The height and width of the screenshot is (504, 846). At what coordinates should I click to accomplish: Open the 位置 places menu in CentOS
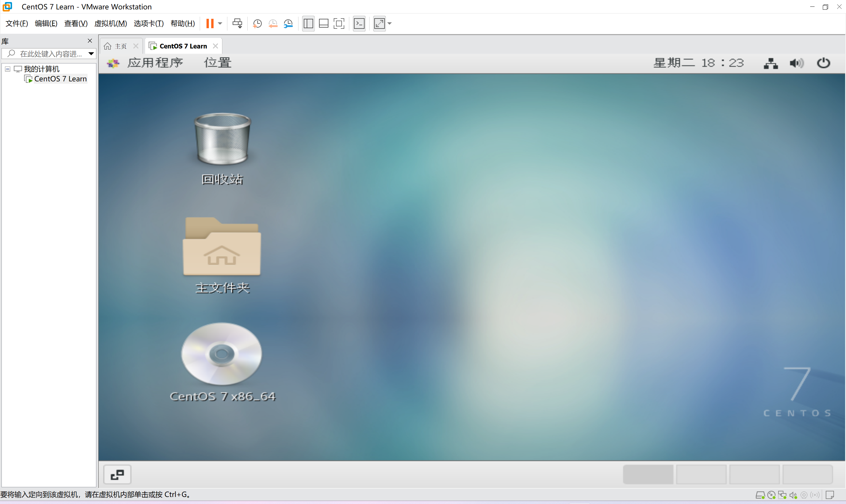pyautogui.click(x=218, y=63)
